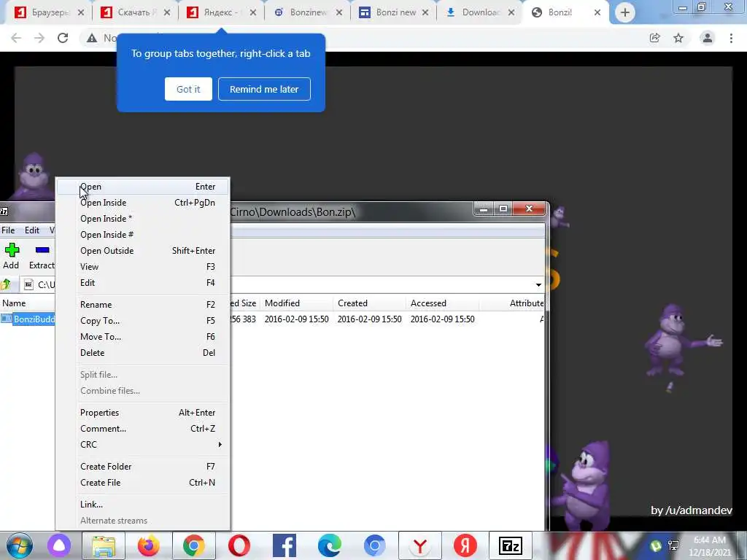Switch to the Скачать tab
Screen dimensions: 747x560
[135, 13]
